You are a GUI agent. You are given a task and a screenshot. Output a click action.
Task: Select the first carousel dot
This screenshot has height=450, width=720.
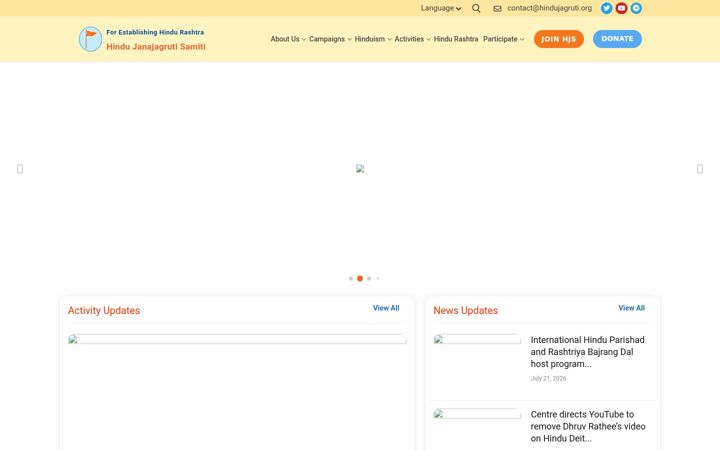[351, 278]
